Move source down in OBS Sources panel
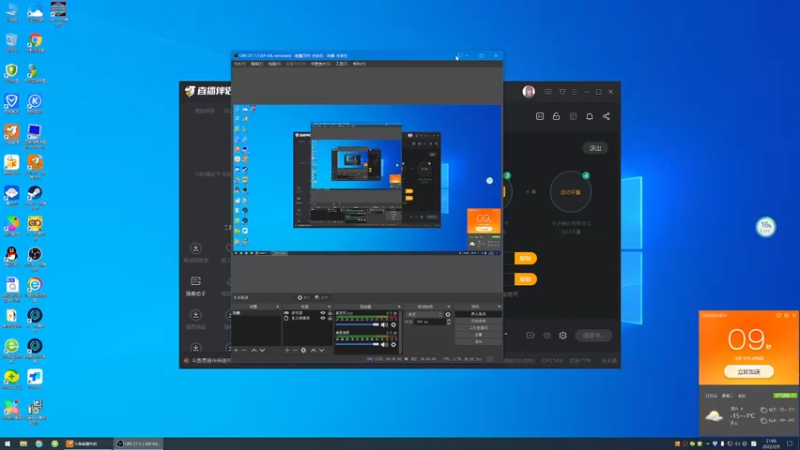Image resolution: width=800 pixels, height=450 pixels. (321, 351)
